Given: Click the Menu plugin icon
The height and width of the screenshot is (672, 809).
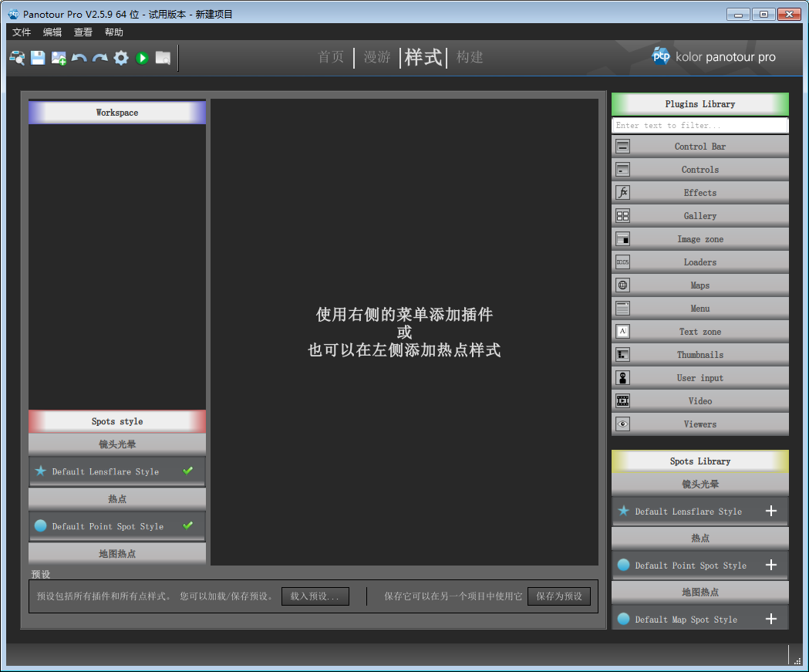Looking at the screenshot, I should click(622, 308).
